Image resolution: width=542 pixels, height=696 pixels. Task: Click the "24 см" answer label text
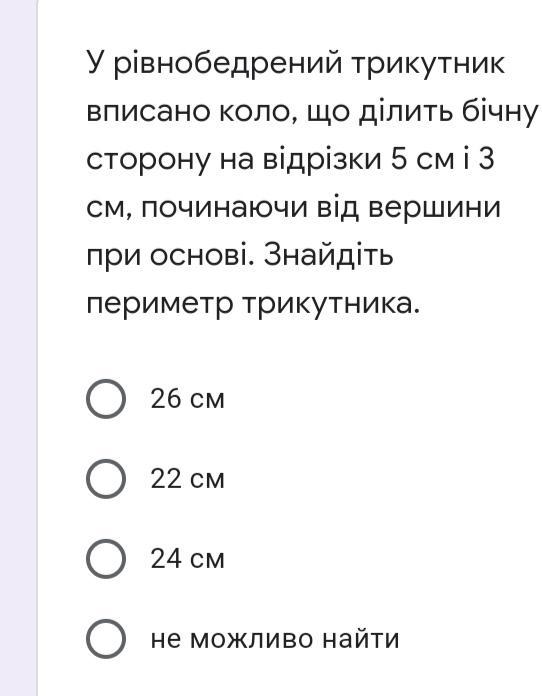(187, 558)
